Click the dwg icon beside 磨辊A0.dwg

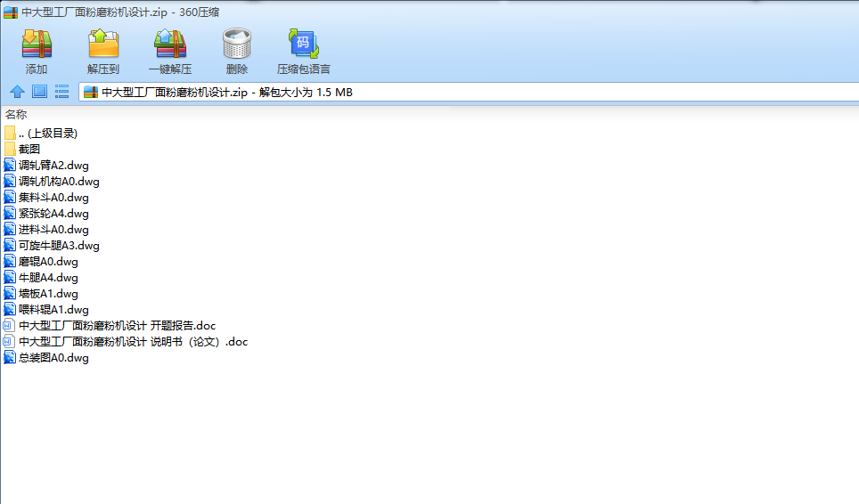point(10,261)
